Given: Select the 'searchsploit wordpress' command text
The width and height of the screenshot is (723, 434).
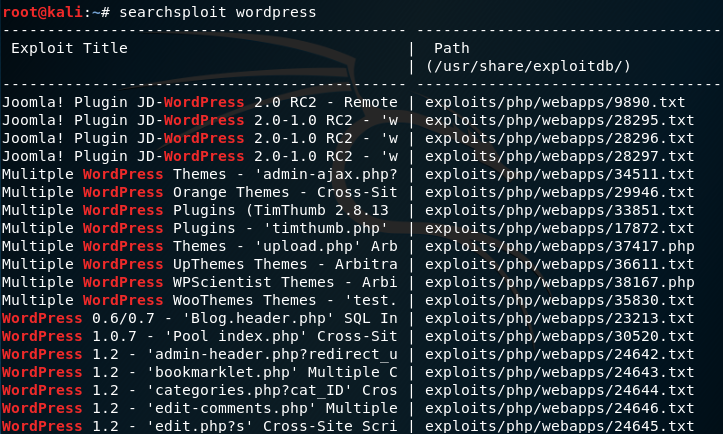Looking at the screenshot, I should coord(218,12).
